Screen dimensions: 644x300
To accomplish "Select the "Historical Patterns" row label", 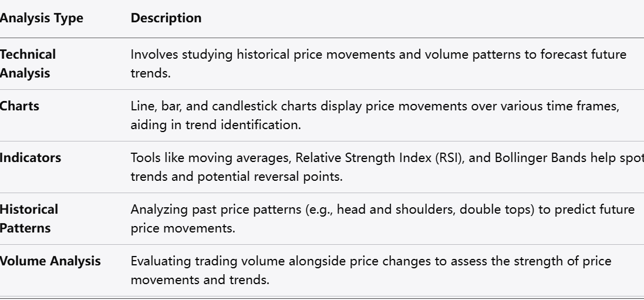I will [29, 218].
